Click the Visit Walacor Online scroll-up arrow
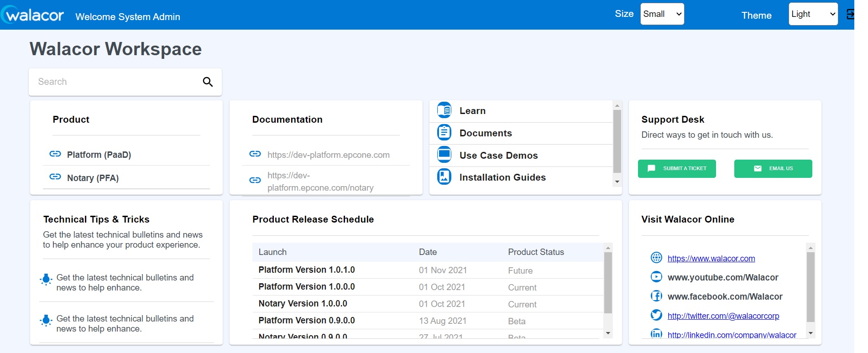 pos(810,248)
